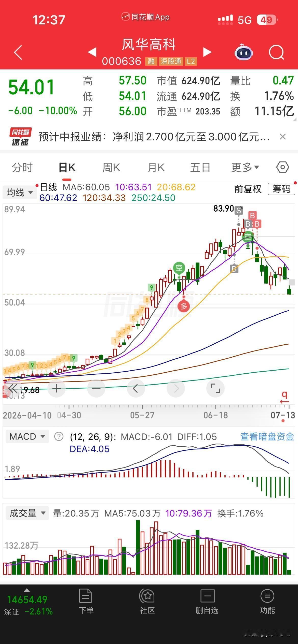Switch to 分时 tab
This screenshot has width=298, height=644.
pyautogui.click(x=22, y=168)
